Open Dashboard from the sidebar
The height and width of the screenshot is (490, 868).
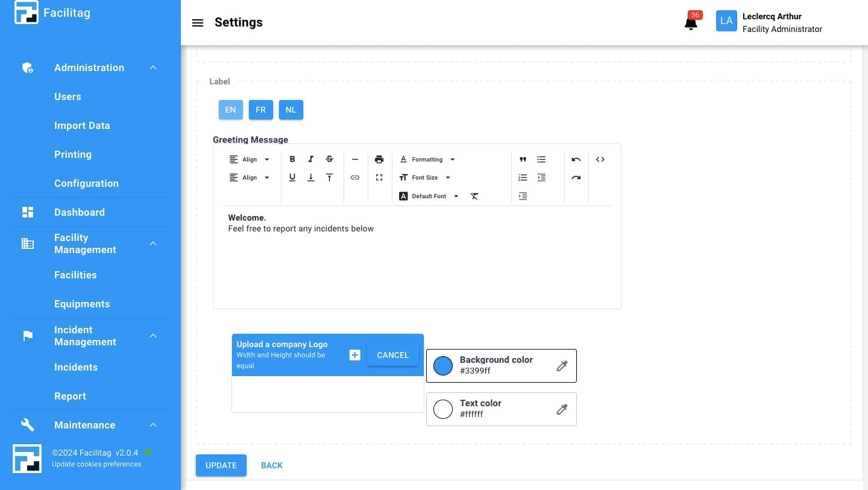(80, 212)
